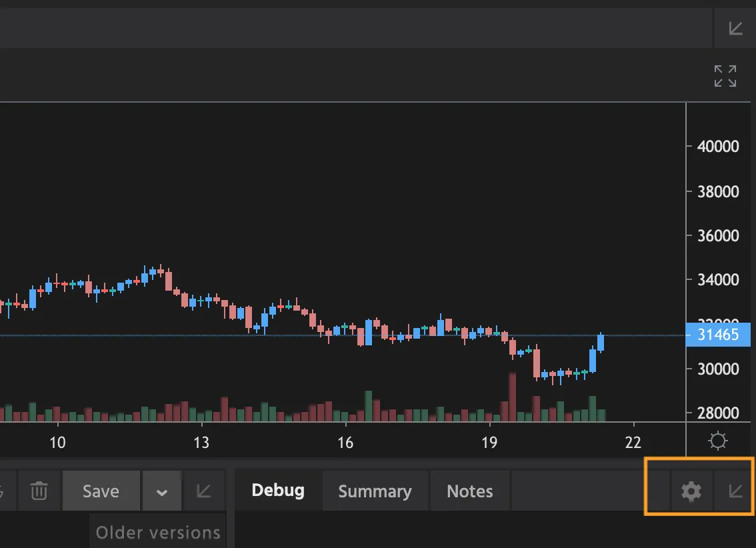Click the 30000 price axis label

point(718,369)
